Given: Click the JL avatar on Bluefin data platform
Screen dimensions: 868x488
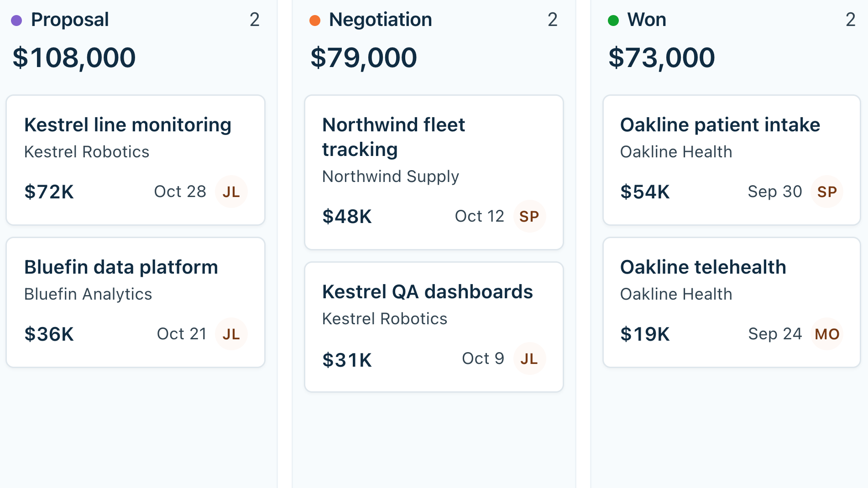Looking at the screenshot, I should pyautogui.click(x=231, y=334).
